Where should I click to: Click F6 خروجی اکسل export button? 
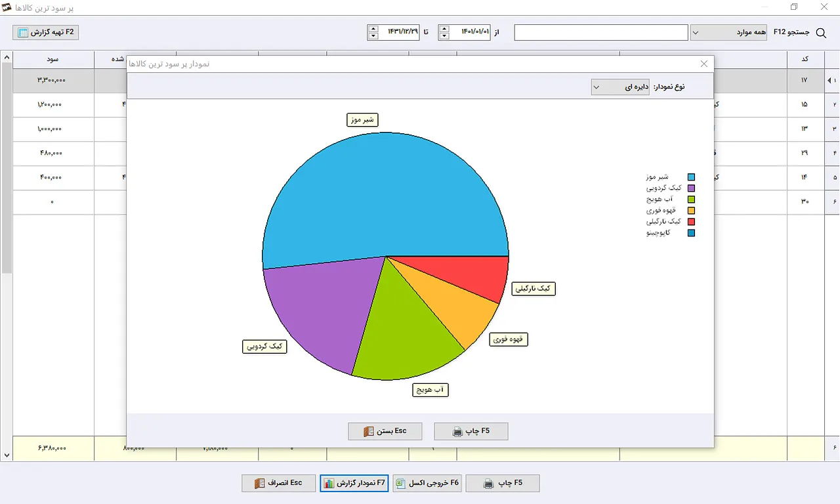click(427, 483)
